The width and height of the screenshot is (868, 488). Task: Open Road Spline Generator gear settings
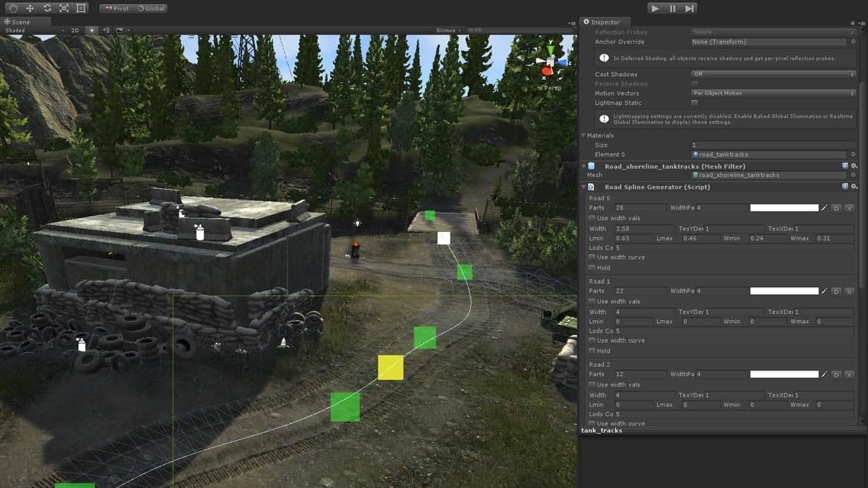tap(854, 187)
